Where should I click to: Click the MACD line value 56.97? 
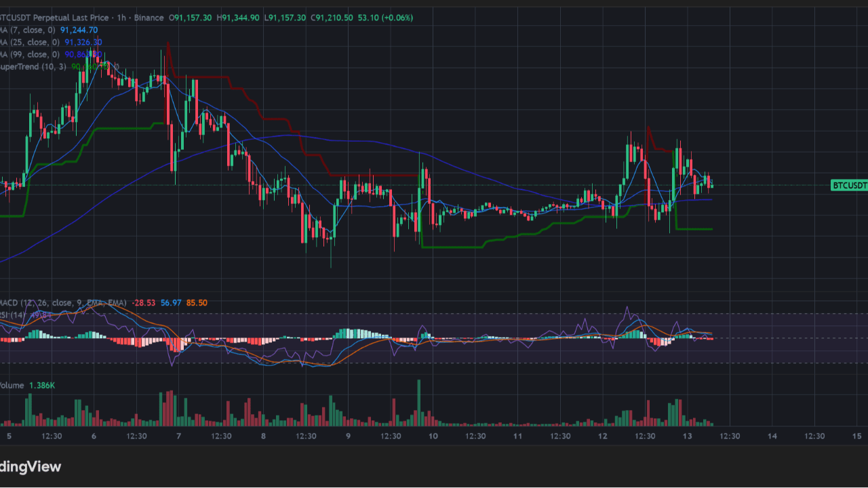click(171, 303)
